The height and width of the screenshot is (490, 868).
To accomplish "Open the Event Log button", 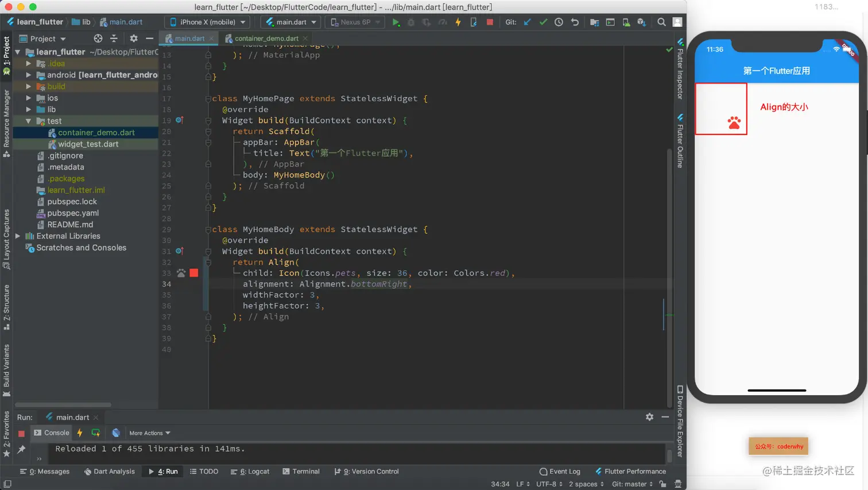I will coord(560,471).
